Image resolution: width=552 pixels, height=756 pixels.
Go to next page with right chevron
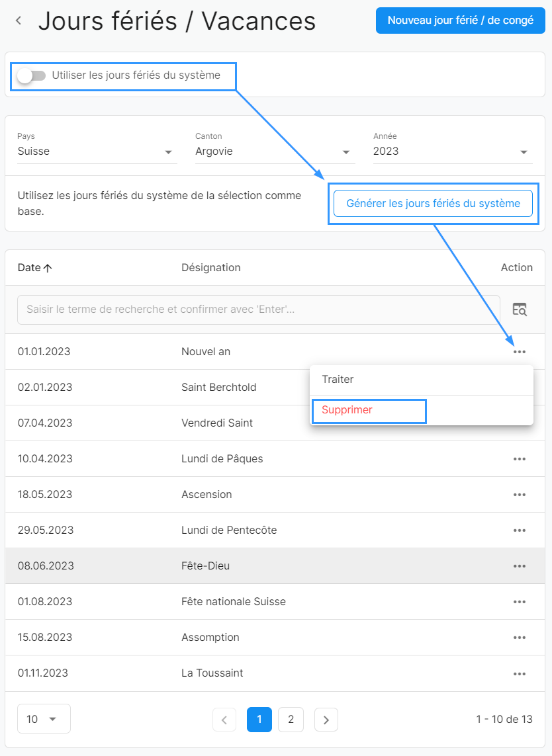[x=326, y=720]
